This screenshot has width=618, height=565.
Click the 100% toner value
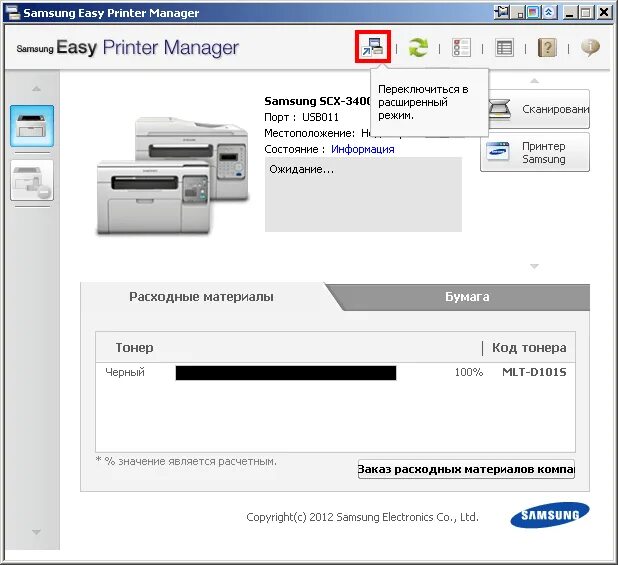(x=469, y=372)
